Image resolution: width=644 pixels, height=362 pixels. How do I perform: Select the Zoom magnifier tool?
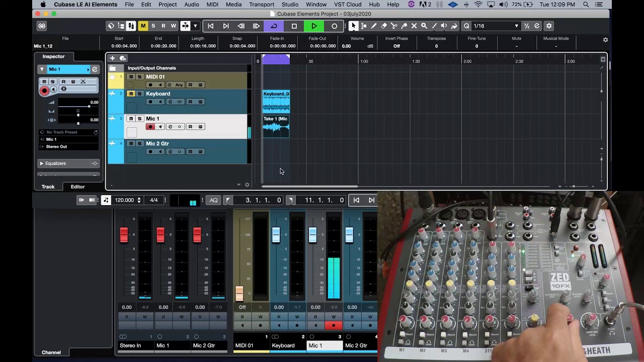point(424,26)
